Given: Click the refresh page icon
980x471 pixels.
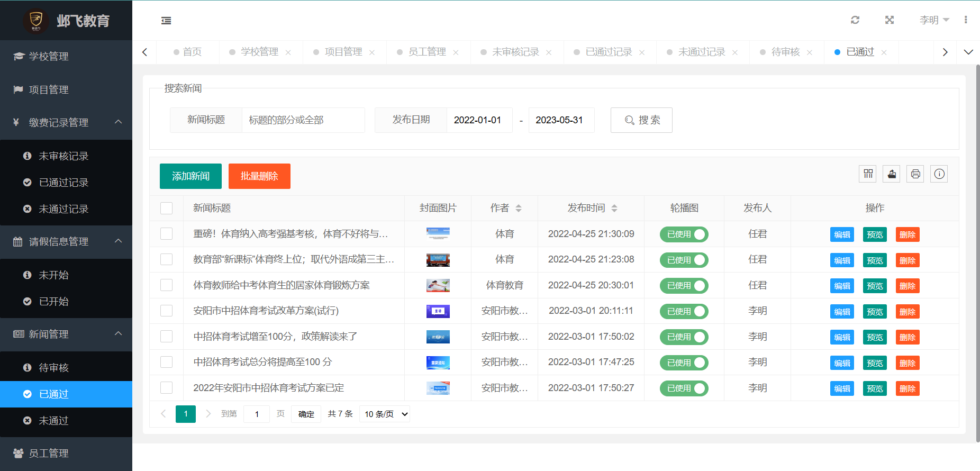Looking at the screenshot, I should pos(855,20).
